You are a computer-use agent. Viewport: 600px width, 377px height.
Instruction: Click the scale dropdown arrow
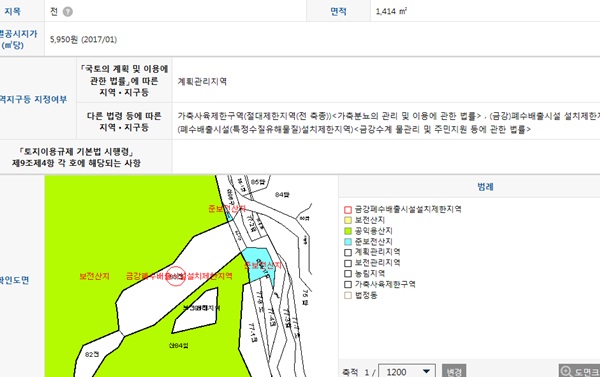(x=426, y=371)
